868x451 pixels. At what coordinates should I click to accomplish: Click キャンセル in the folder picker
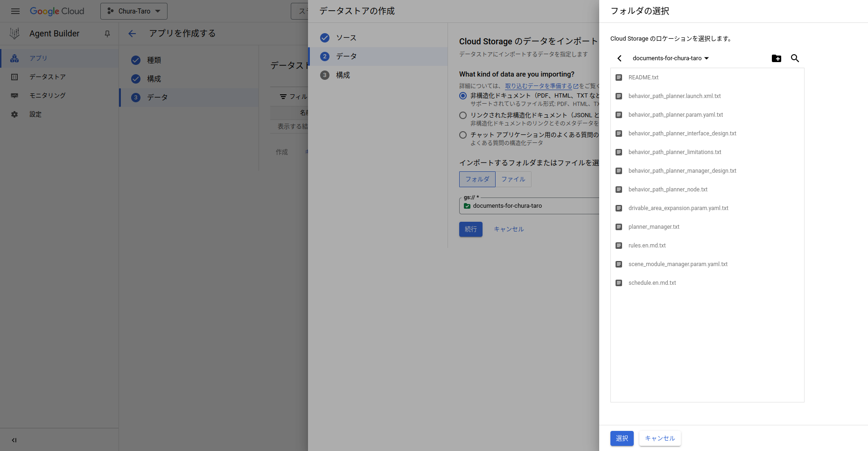coord(660,438)
